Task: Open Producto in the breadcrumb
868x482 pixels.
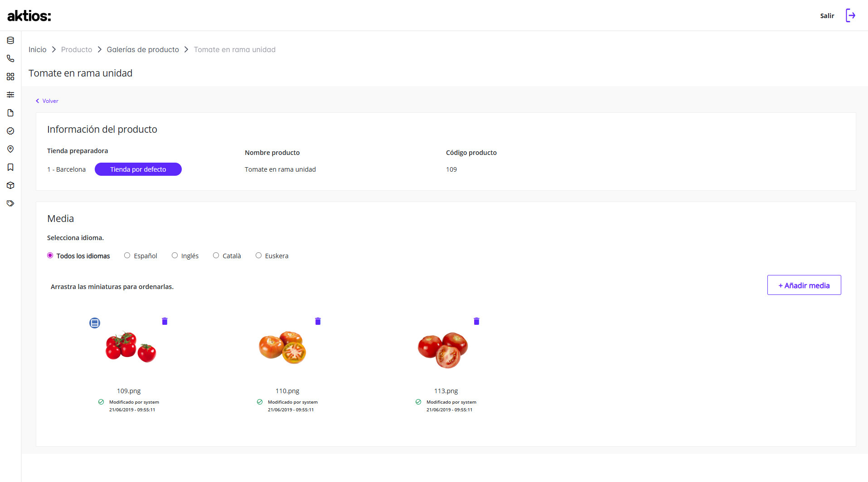Action: pos(77,49)
